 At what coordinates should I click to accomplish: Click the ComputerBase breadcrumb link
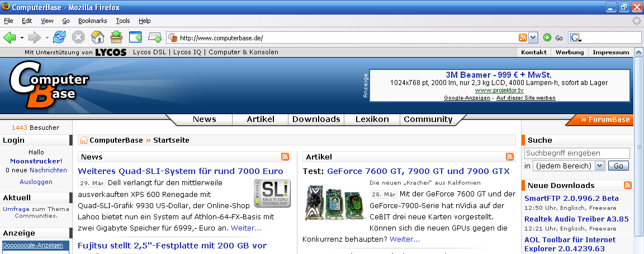click(x=116, y=140)
